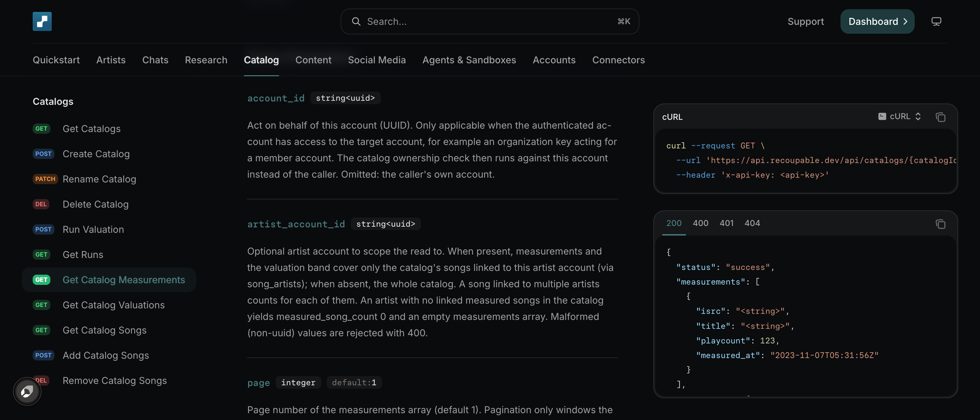Click string<uuid> badge beside artist_account_id
The width and height of the screenshot is (980, 420).
386,224
